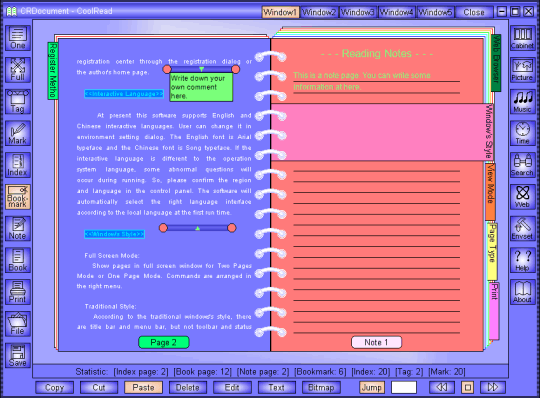Collapse the upper tag's green arrow
The width and height of the screenshot is (540, 398).
(201, 69)
